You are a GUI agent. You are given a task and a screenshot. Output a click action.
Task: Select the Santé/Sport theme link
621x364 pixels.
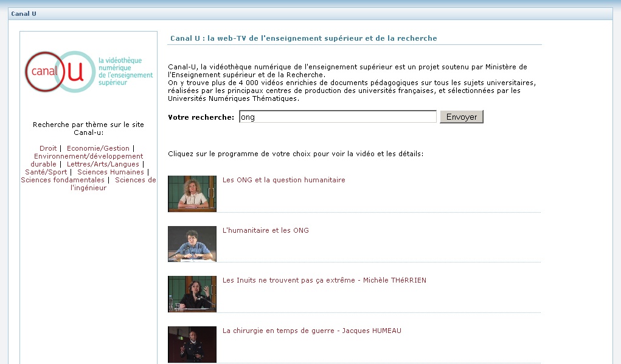pyautogui.click(x=46, y=172)
